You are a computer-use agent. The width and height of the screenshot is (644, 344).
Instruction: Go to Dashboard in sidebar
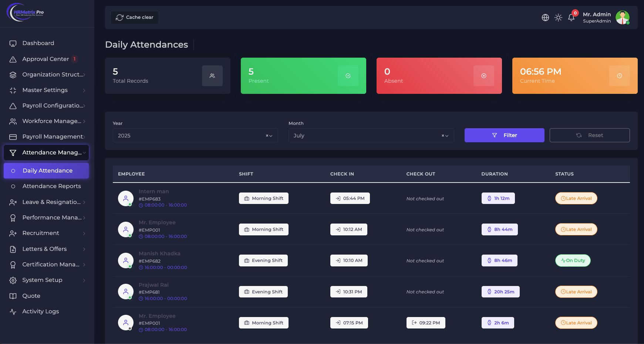[47, 43]
